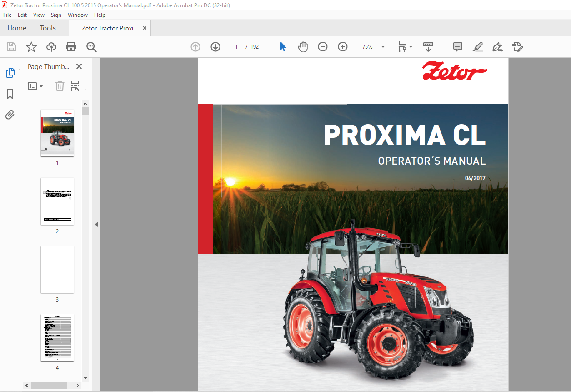Click the Stamp tool icon

click(518, 47)
